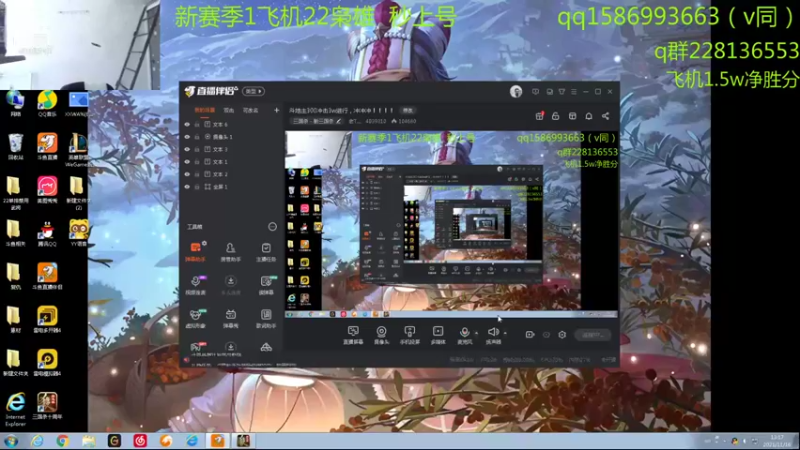This screenshot has width=800, height=450.
Task: Hide the 摄像头 1 layer with its eye
Action: tap(187, 137)
